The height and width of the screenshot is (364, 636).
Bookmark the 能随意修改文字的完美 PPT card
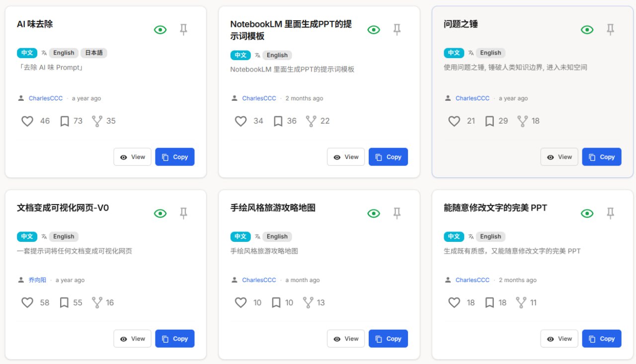click(489, 302)
